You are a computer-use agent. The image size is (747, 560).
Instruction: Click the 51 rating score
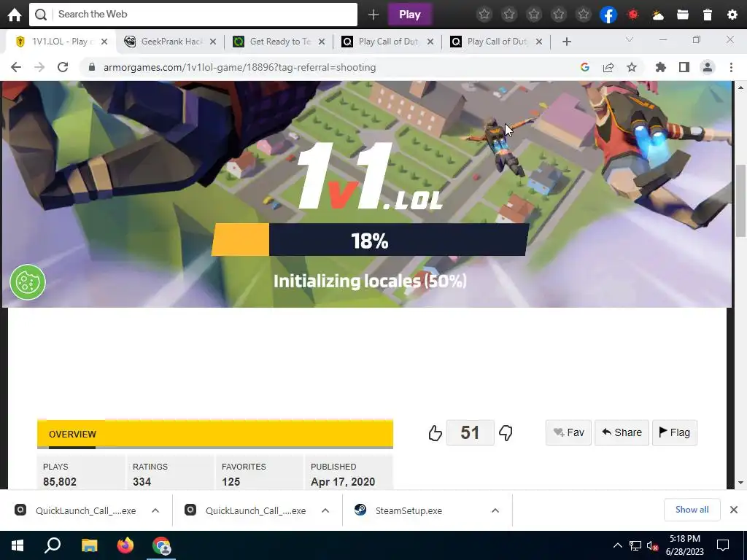(471, 433)
